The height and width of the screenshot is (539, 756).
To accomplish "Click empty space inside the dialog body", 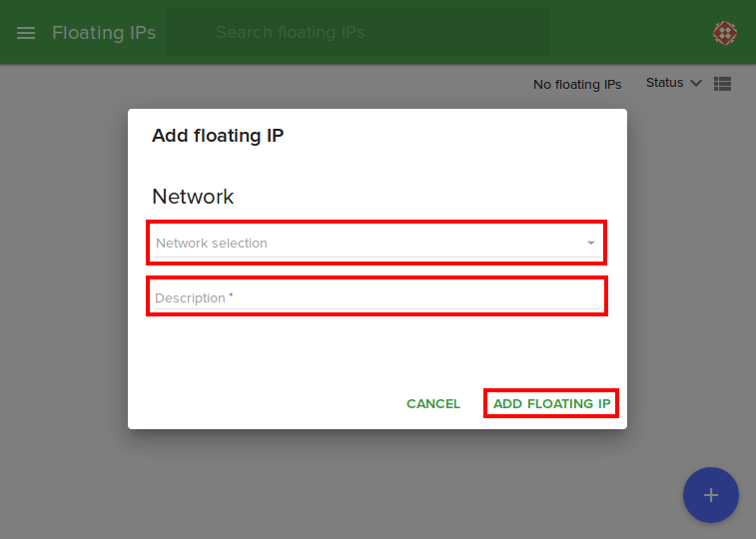I will [x=377, y=349].
